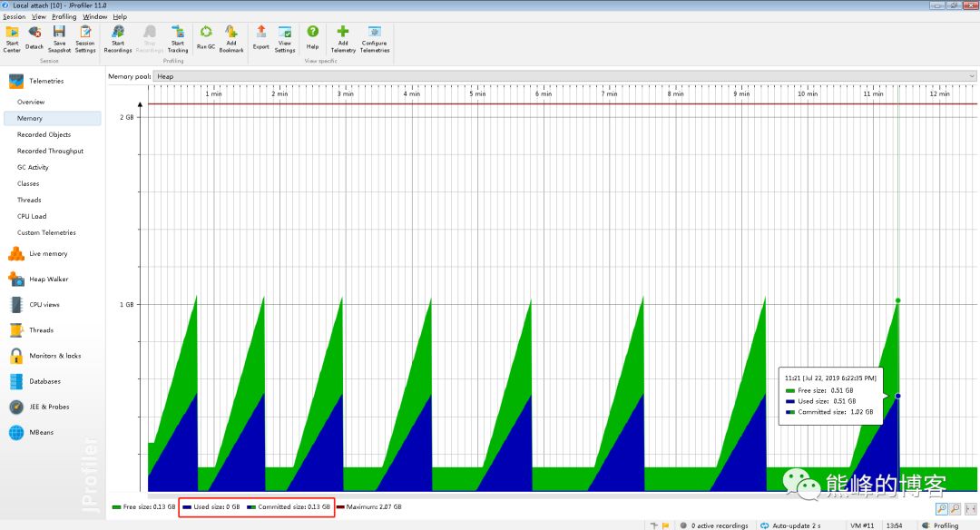Open the Memory pool Heap dropdown
980x530 pixels.
(565, 76)
